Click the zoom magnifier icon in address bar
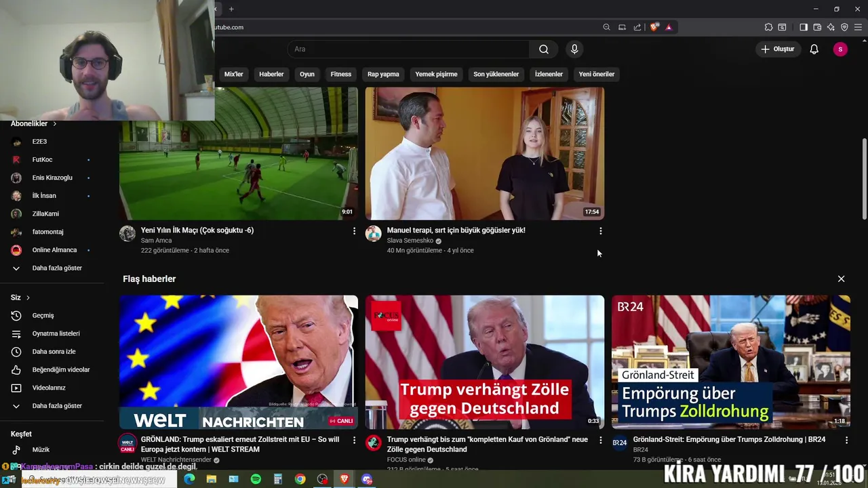This screenshot has width=868, height=488. [606, 27]
